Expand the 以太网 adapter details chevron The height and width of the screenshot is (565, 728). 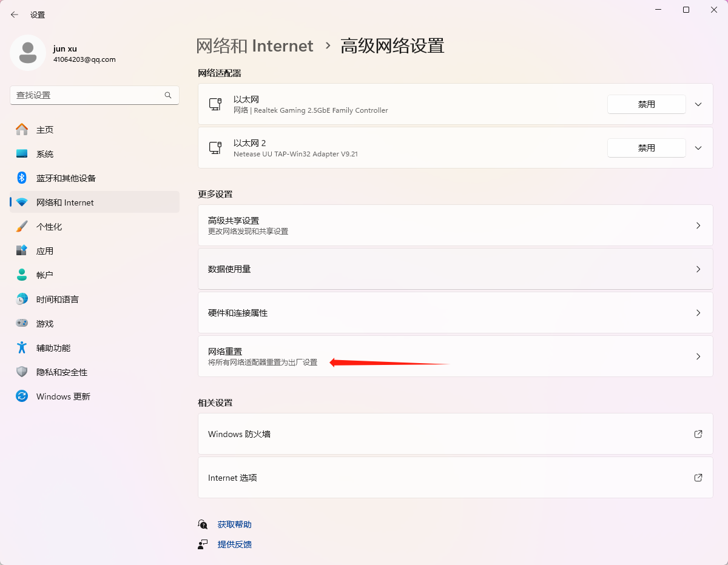click(x=698, y=104)
